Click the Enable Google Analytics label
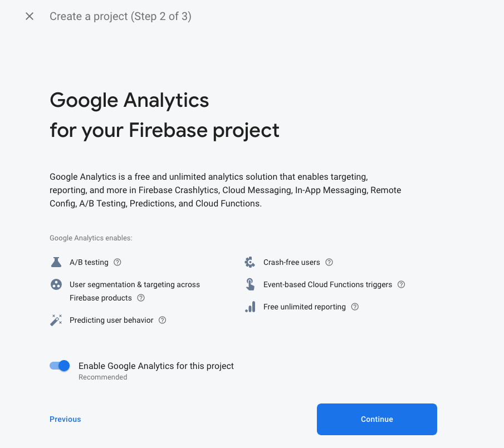Screen dimensions: 504x448 (156, 366)
